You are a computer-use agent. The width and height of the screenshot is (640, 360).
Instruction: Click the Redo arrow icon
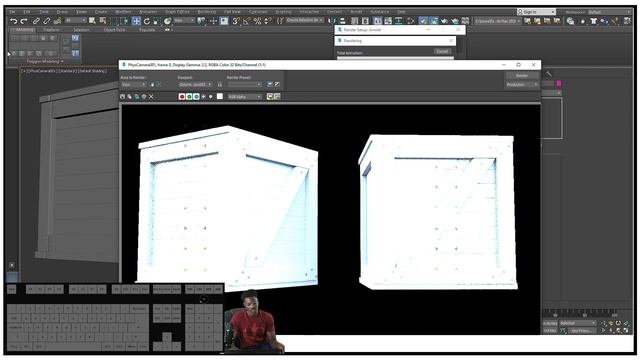coord(24,21)
